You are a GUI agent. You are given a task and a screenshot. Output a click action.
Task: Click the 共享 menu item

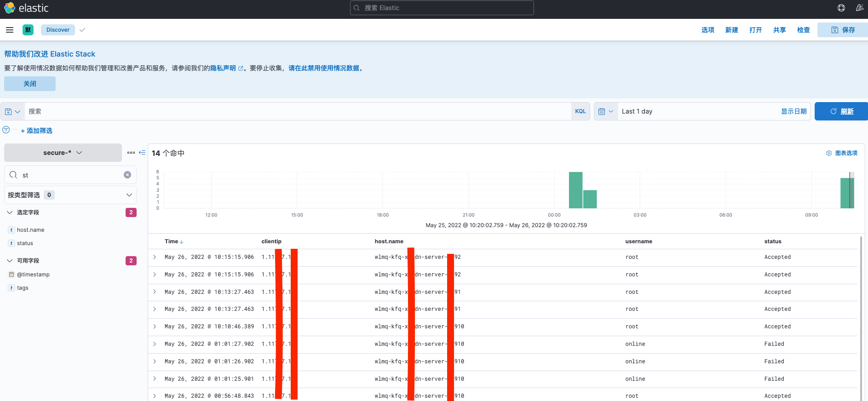click(779, 30)
